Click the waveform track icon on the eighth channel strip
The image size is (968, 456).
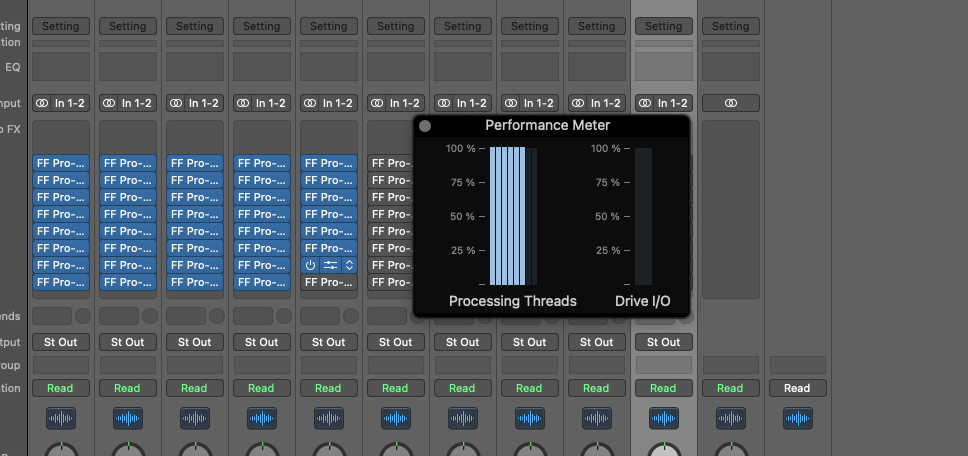(x=530, y=418)
